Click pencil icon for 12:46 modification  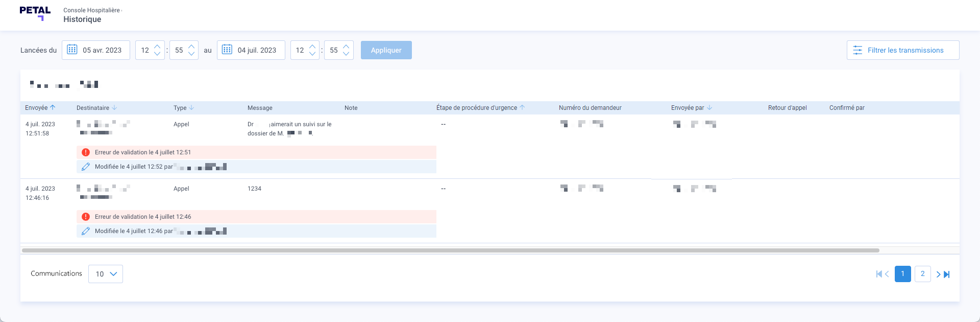pyautogui.click(x=86, y=231)
